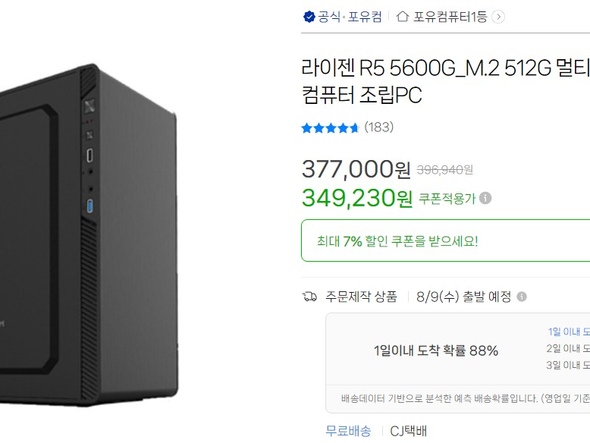
Task: Open the 포유컴퓨터1등 store name link
Action: click(x=450, y=17)
